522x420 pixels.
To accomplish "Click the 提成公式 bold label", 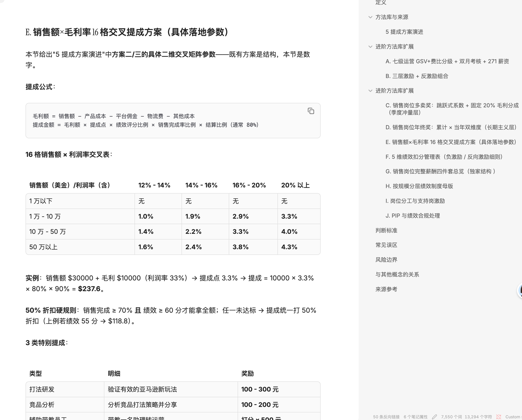I will (x=39, y=87).
